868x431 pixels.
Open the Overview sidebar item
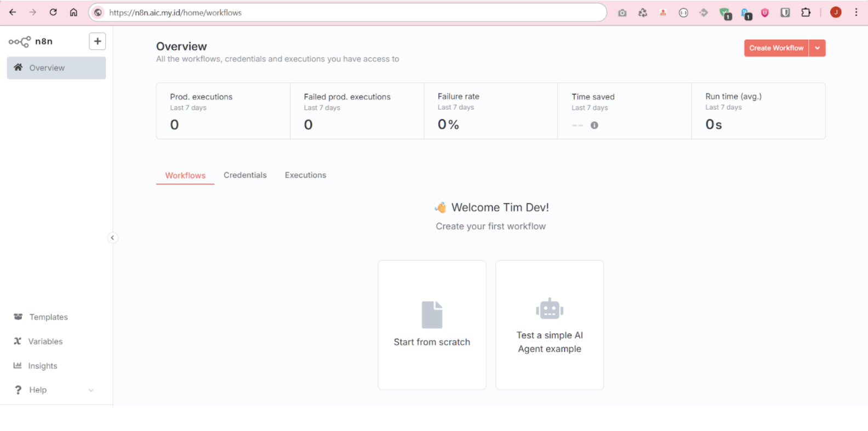pos(56,68)
